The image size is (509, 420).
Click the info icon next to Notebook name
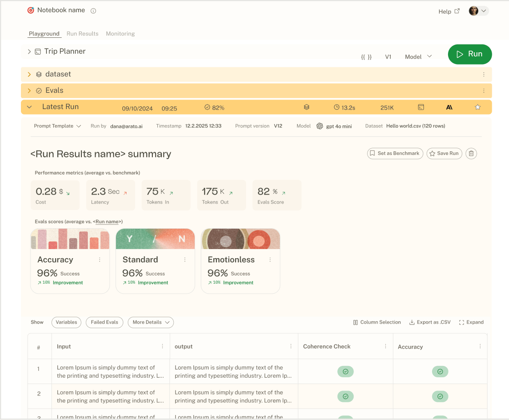(x=93, y=10)
